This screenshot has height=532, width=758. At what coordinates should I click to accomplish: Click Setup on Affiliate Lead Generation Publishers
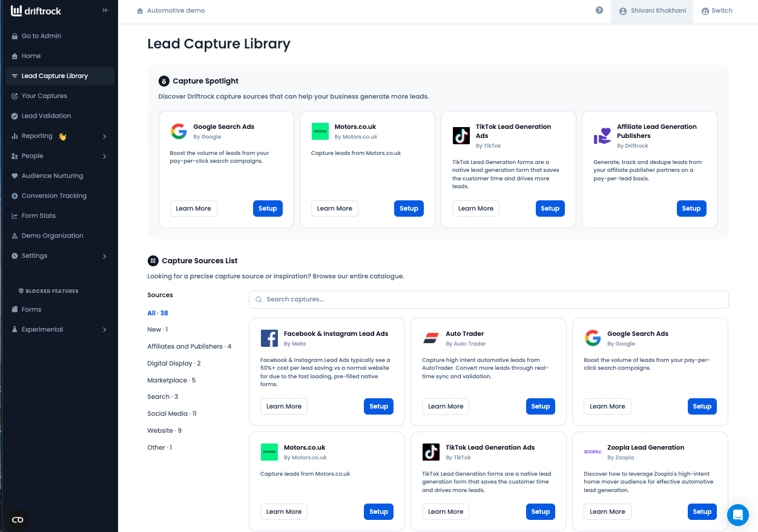(x=691, y=209)
